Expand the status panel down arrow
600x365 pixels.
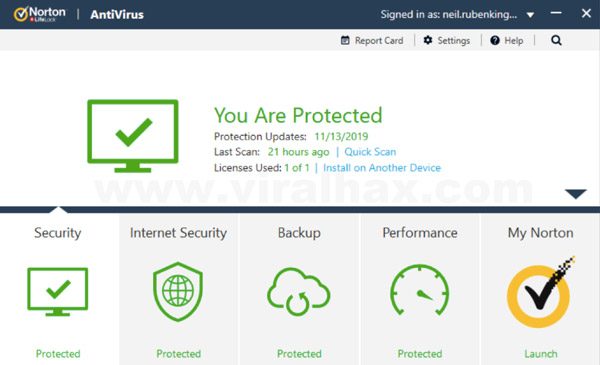tap(576, 194)
